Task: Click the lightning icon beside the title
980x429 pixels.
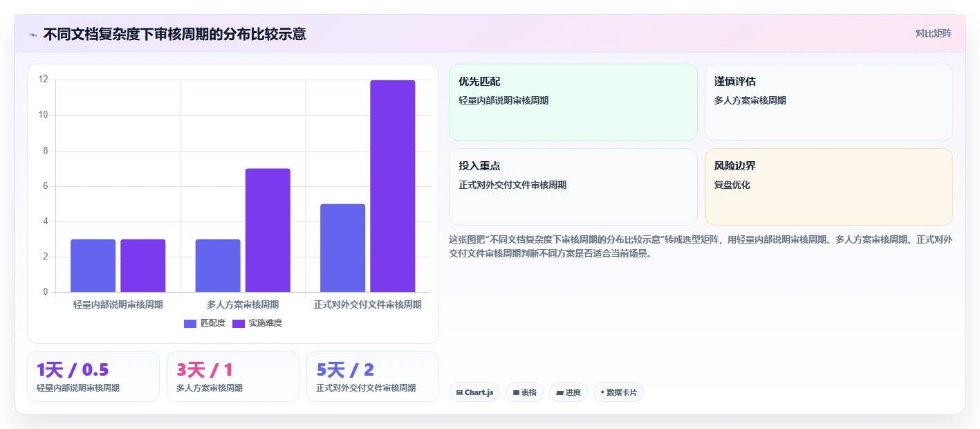Action: (x=33, y=35)
